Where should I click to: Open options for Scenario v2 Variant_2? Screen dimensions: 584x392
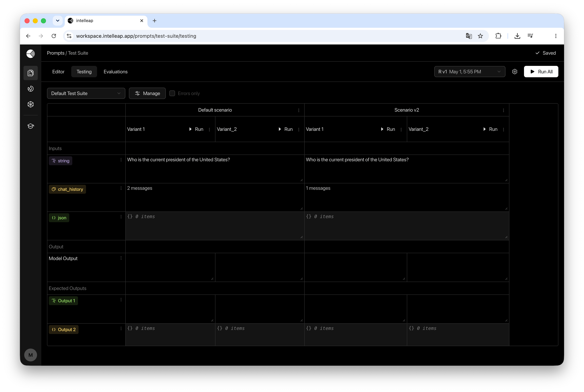[x=503, y=129]
